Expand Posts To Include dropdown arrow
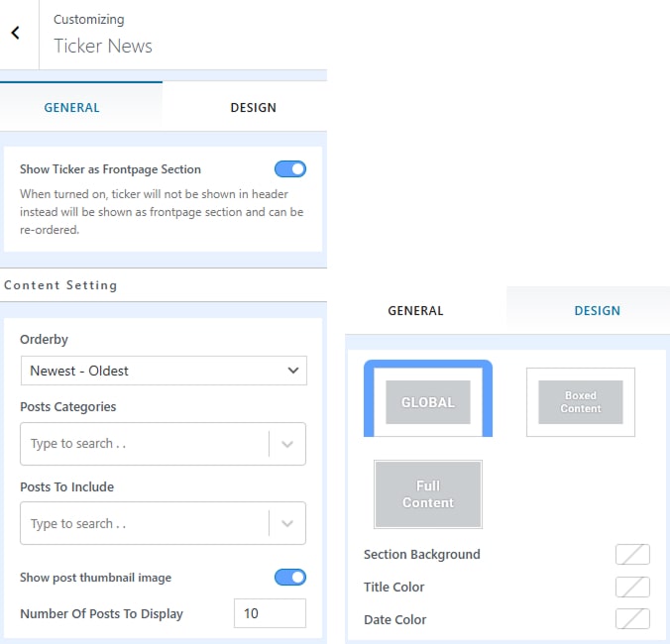This screenshot has width=670, height=644. pyautogui.click(x=287, y=523)
